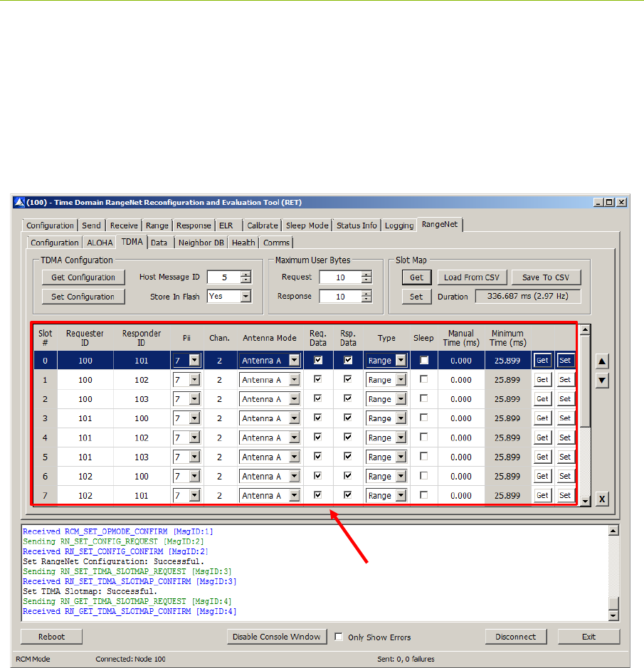
Task: Click the Reboot button
Action: click(x=51, y=637)
